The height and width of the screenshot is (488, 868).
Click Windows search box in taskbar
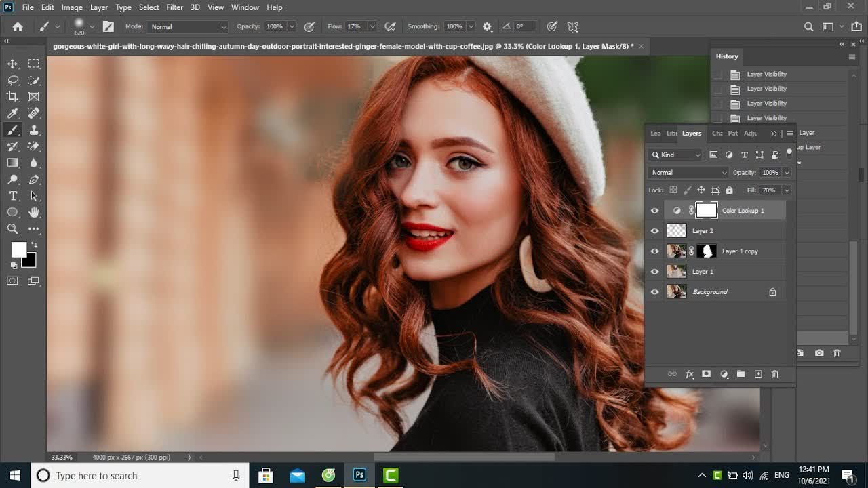[x=140, y=476]
